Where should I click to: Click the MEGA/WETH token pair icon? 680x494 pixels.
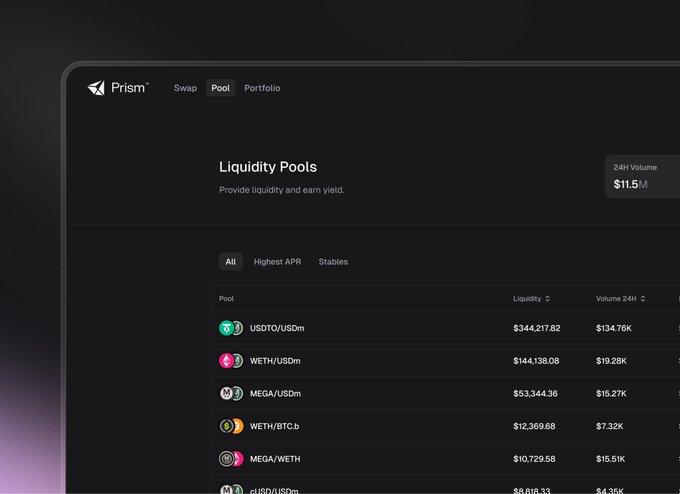click(231, 459)
